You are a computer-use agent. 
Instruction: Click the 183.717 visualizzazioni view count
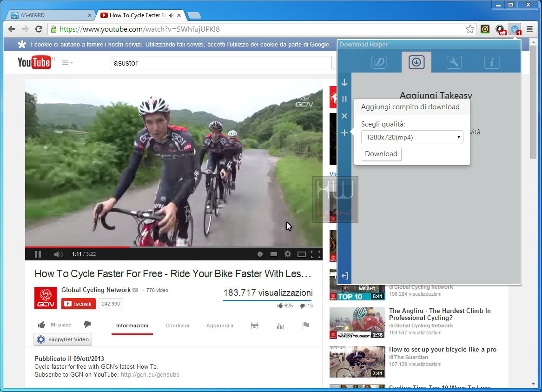coord(268,293)
